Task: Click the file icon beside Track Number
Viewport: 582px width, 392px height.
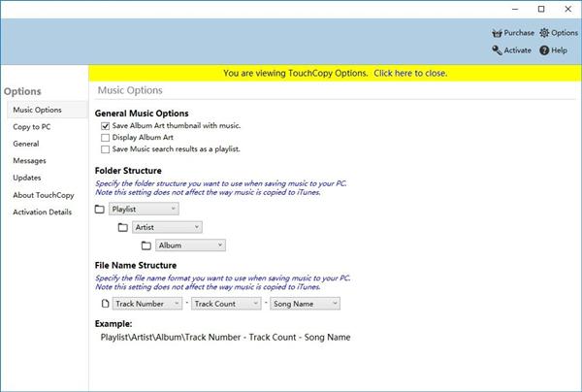Action: point(105,304)
